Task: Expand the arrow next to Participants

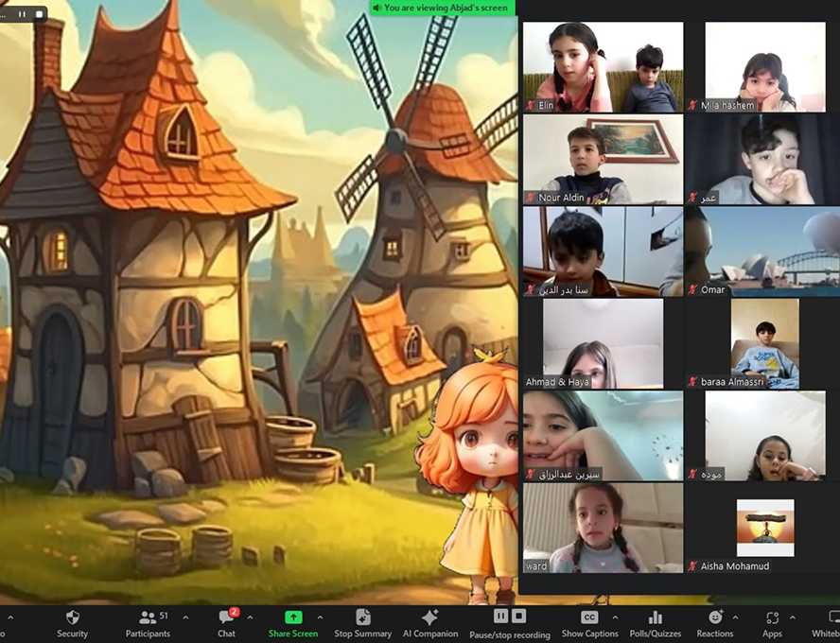Action: pyautogui.click(x=185, y=617)
